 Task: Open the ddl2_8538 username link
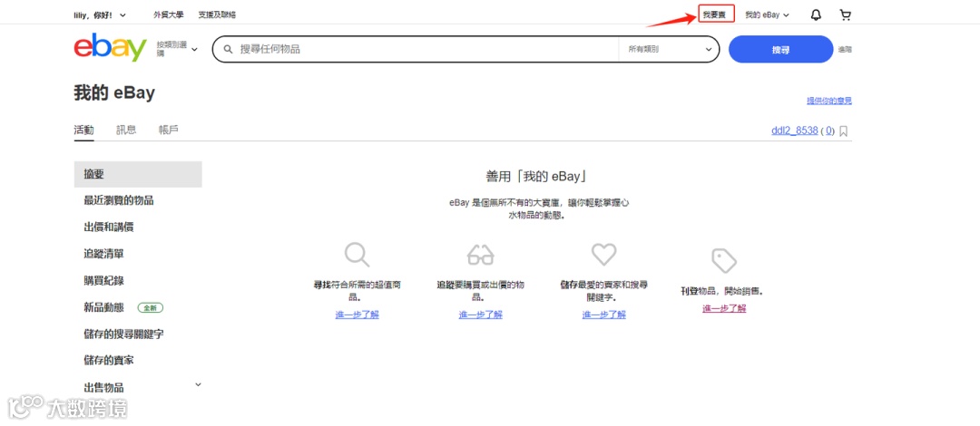pyautogui.click(x=795, y=131)
